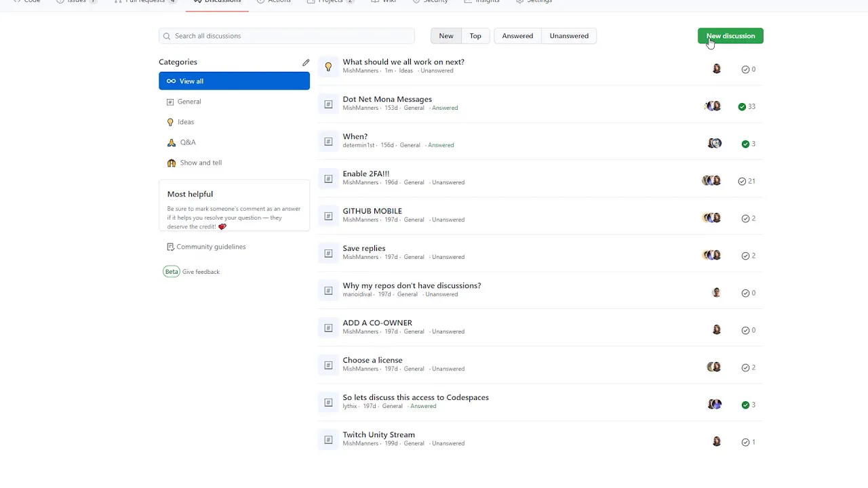Click hash icon beside Choose a license

[328, 365]
